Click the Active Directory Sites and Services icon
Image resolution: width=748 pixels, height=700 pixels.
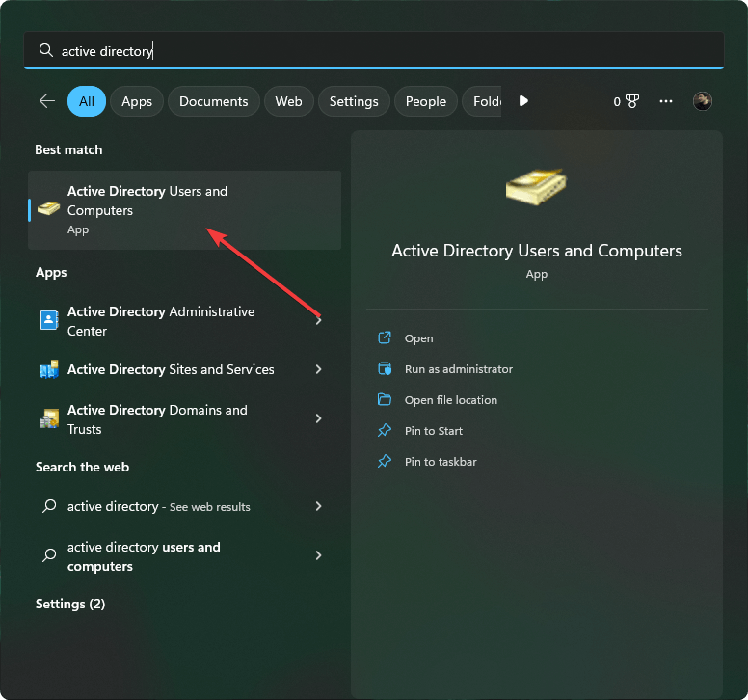tap(48, 369)
